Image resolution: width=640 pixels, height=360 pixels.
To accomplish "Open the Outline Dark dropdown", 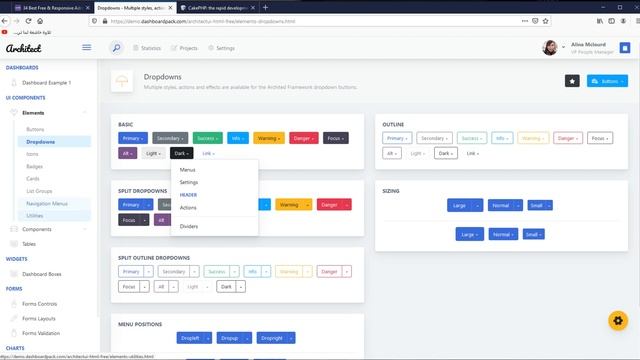I will point(446,153).
